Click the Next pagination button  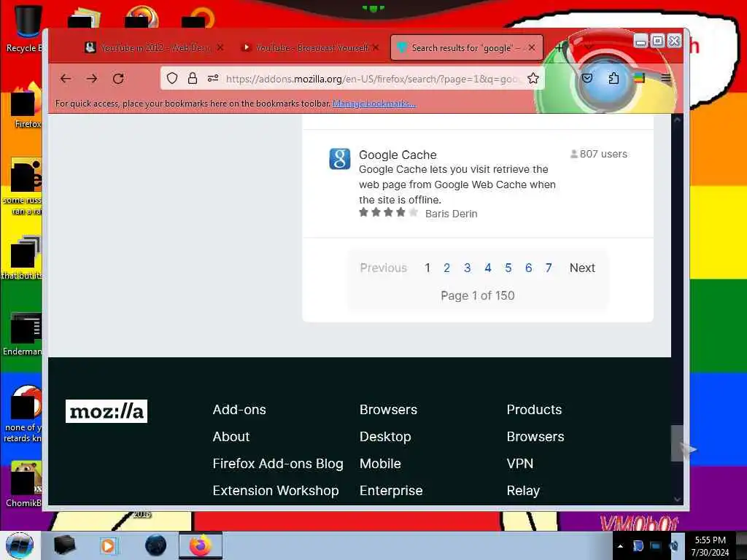click(582, 268)
